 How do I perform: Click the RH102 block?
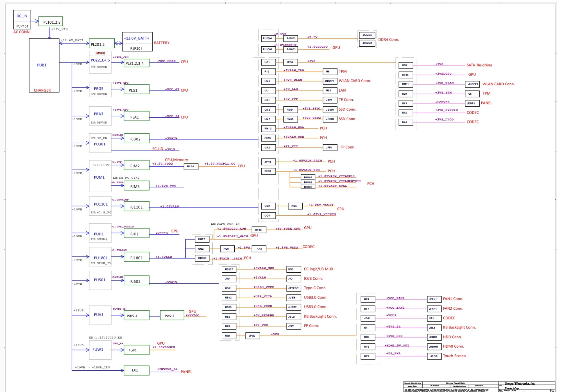coord(308,177)
